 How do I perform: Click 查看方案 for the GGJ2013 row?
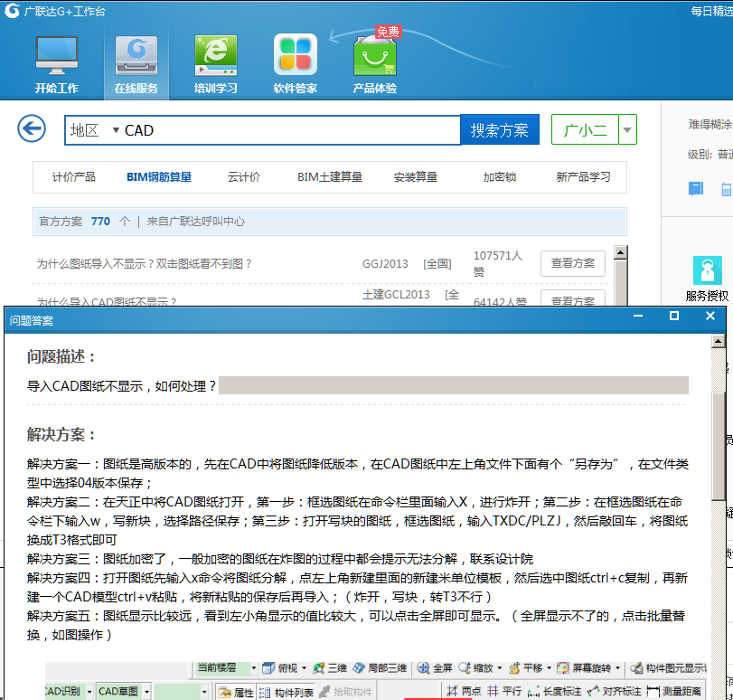click(x=573, y=263)
